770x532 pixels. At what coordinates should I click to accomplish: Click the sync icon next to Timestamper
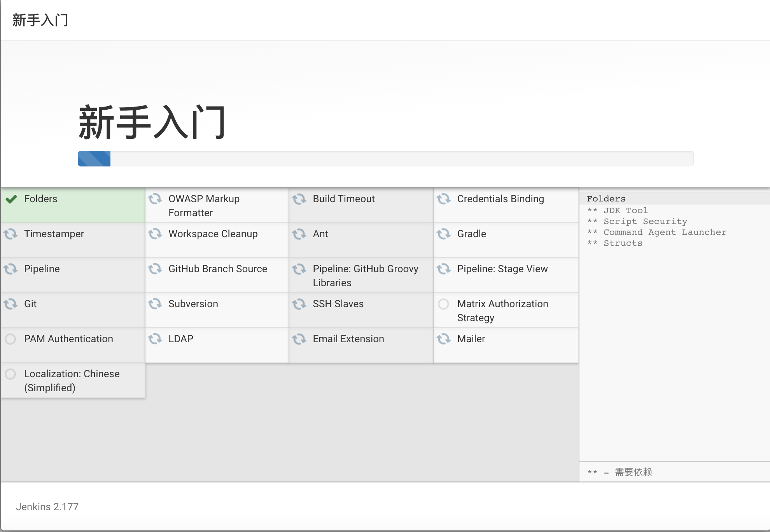tap(10, 234)
